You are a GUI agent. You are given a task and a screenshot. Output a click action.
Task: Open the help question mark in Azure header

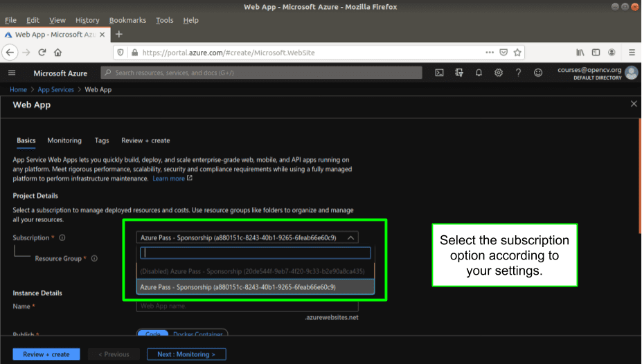click(x=518, y=73)
